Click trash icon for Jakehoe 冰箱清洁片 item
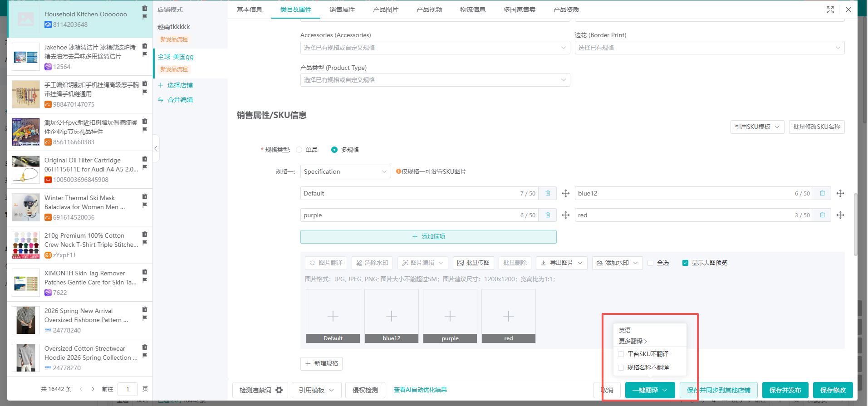Viewport: 868px width, 406px height. (145, 46)
